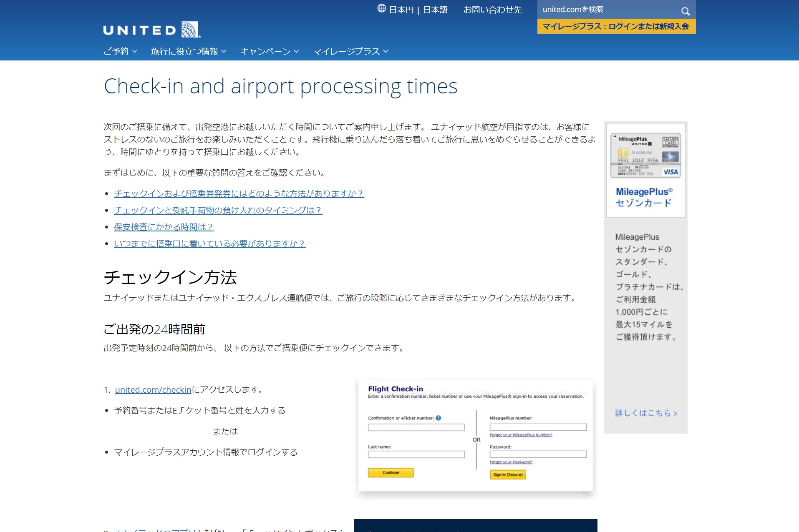Image resolution: width=799 pixels, height=532 pixels.
Task: Open the 日本円 | 日本語 language selector
Action: pyautogui.click(x=418, y=10)
